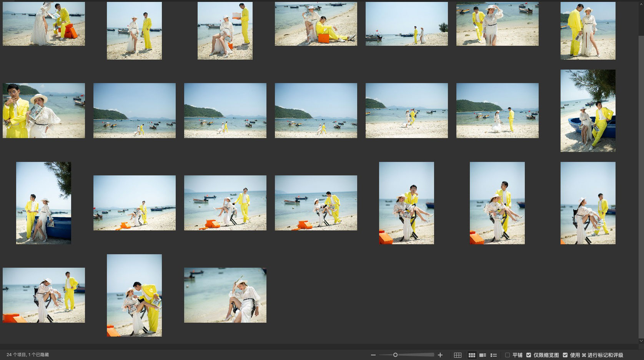Select photo of woman touching her hat brim
644x360 pixels.
(x=497, y=24)
